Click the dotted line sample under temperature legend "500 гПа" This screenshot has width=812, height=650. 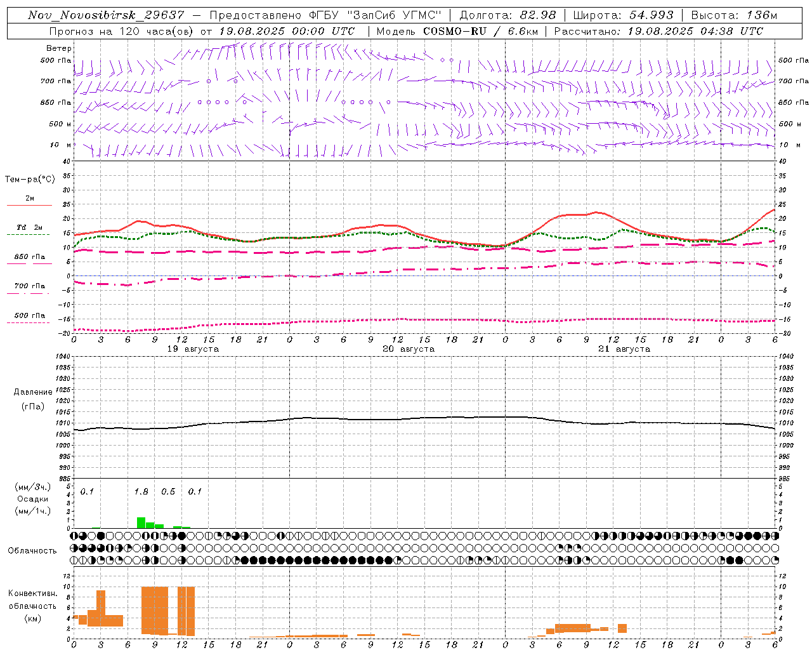pos(29,322)
